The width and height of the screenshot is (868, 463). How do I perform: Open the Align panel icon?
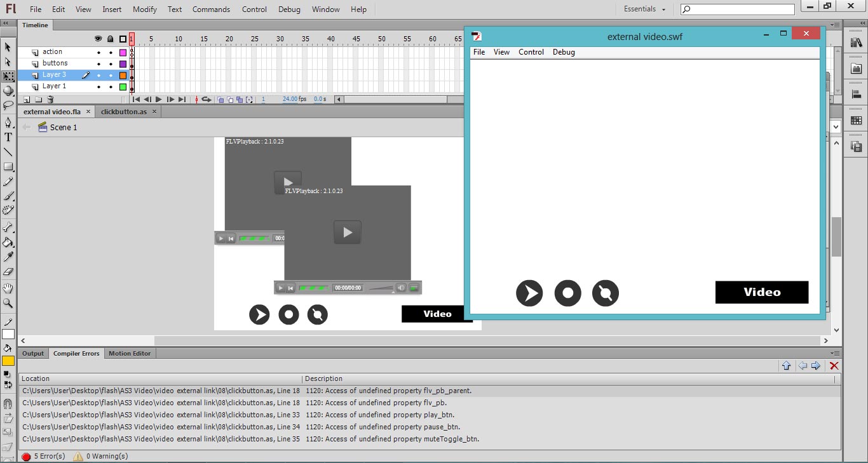tap(856, 94)
